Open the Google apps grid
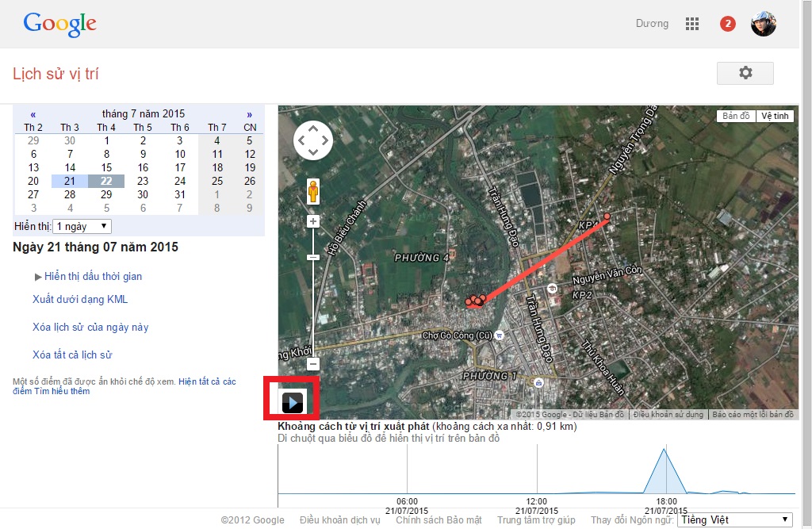 [691, 24]
